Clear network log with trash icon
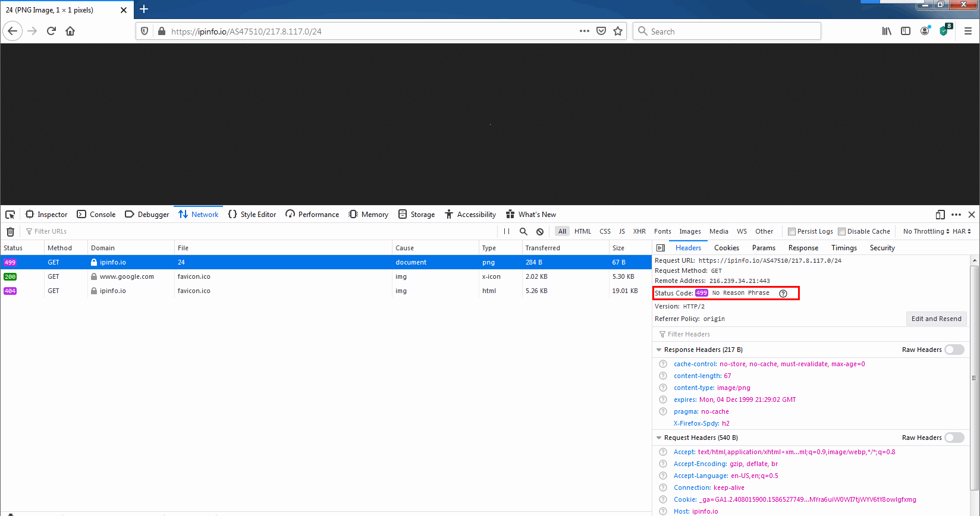 (x=10, y=232)
